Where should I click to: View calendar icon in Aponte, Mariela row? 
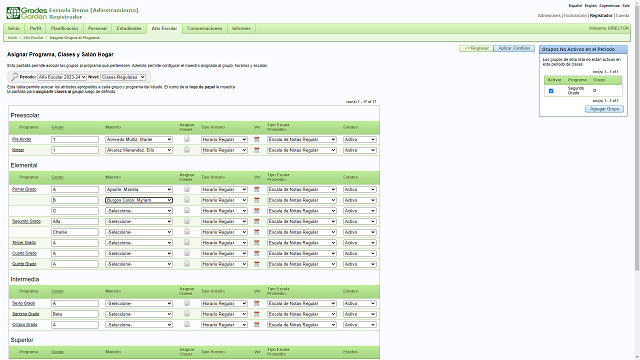tap(256, 189)
